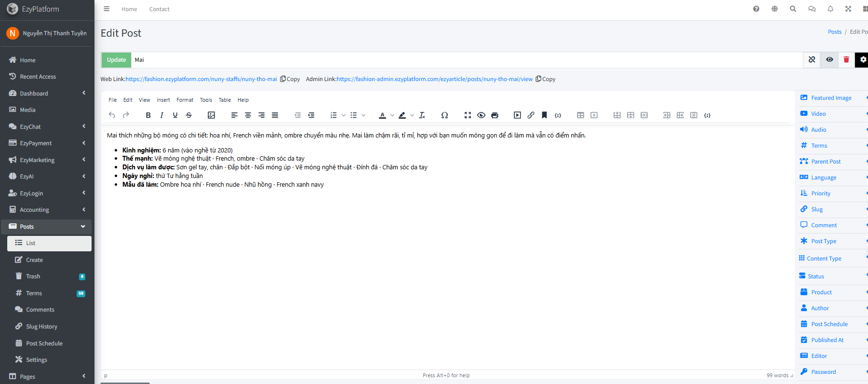The width and height of the screenshot is (868, 384).
Task: Open the language globe icon in top bar
Action: pos(775,9)
